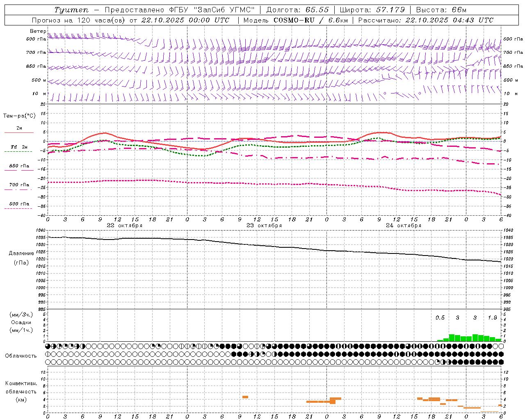Click the solid red 2м temperature curve
This screenshot has width=525, height=420.
[274, 142]
